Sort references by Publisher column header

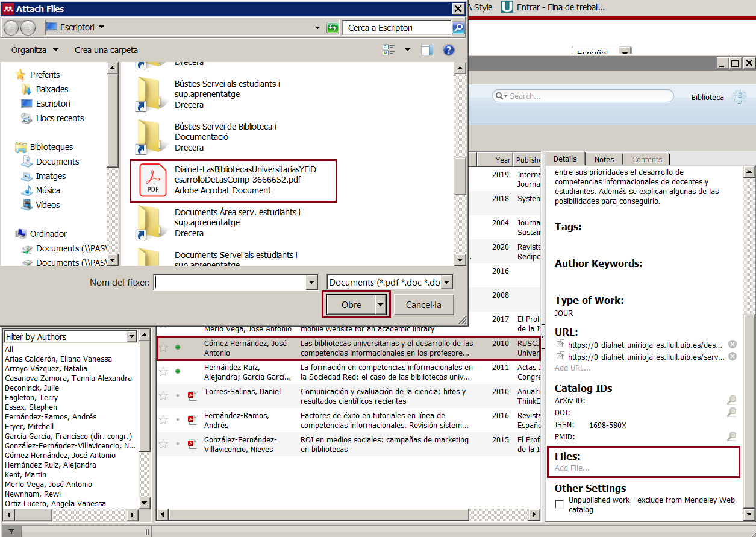point(528,160)
